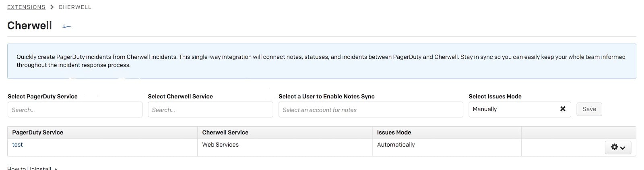Open the Extensions breadcrumb link
Screen dimensions: 644x170
point(26,7)
